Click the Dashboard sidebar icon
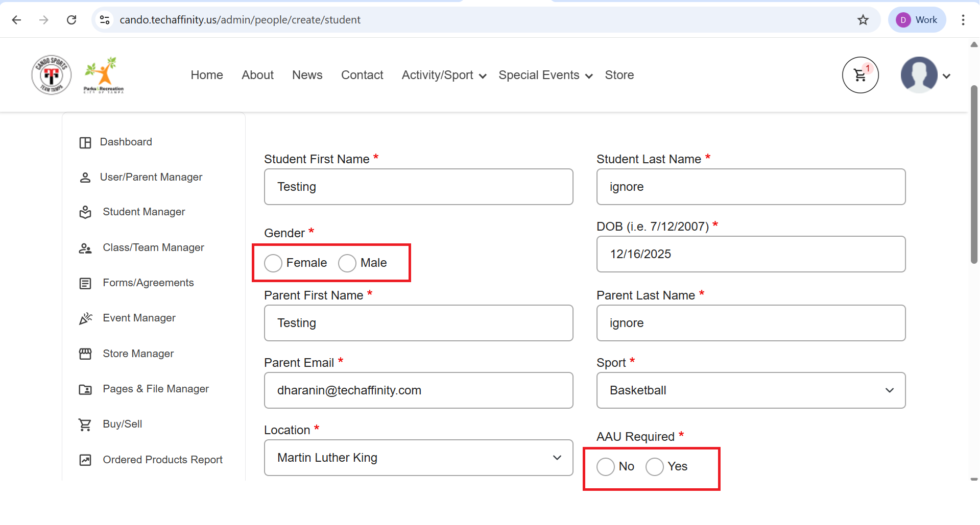This screenshot has height=525, width=980. pyautogui.click(x=85, y=142)
